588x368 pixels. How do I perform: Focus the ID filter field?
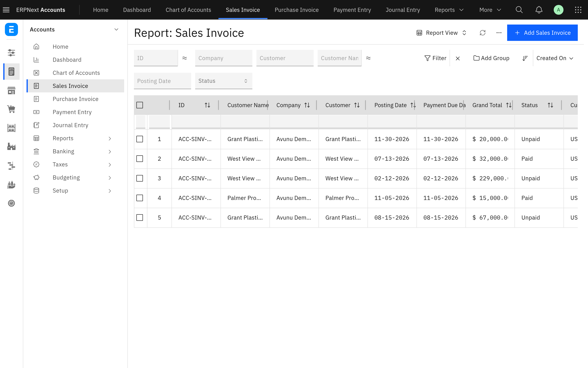point(156,58)
